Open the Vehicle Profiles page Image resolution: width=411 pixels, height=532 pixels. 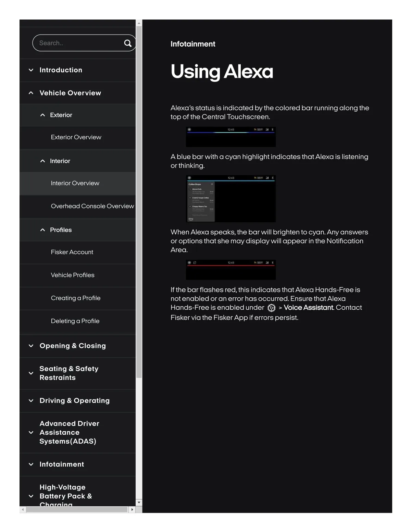click(x=78, y=275)
